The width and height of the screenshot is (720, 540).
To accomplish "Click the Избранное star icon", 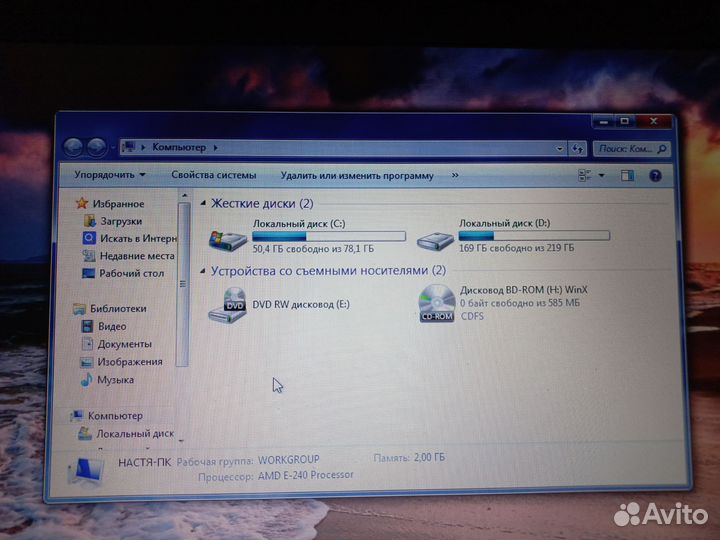I will tap(82, 203).
